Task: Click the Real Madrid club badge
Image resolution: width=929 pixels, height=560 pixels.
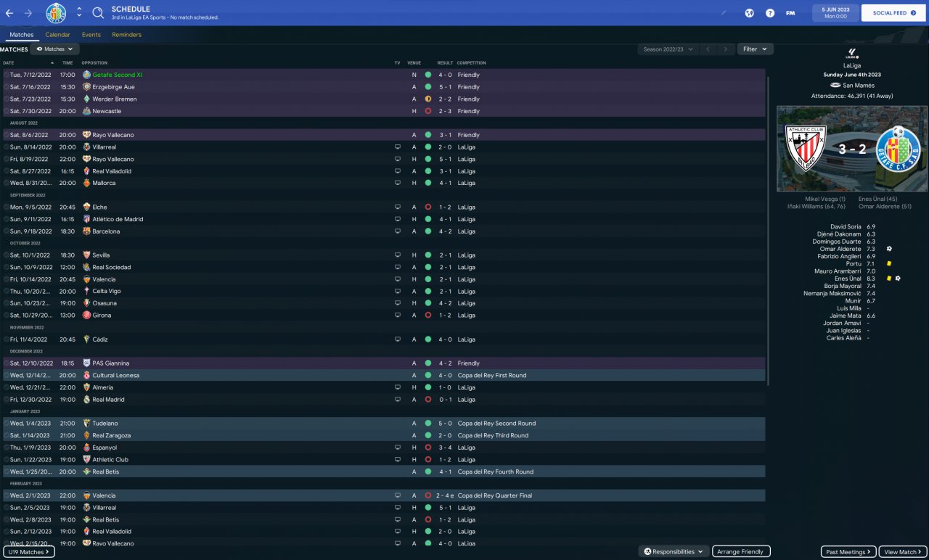Action: coord(86,400)
